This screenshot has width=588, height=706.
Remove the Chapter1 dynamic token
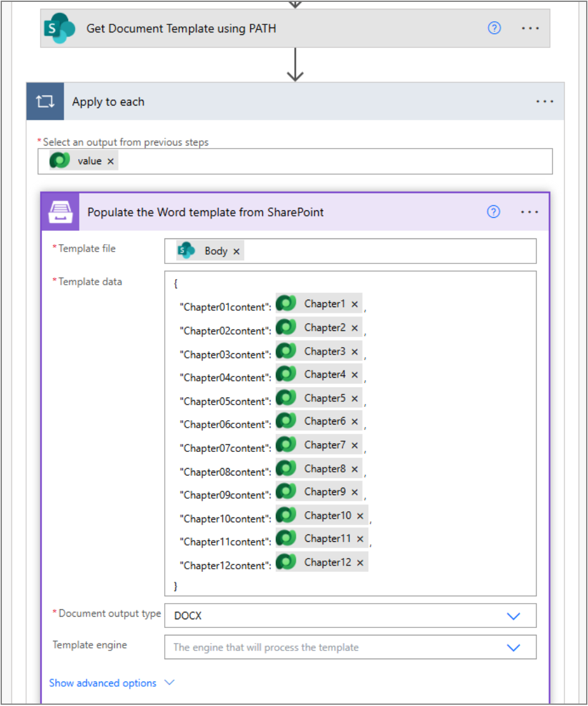point(355,305)
